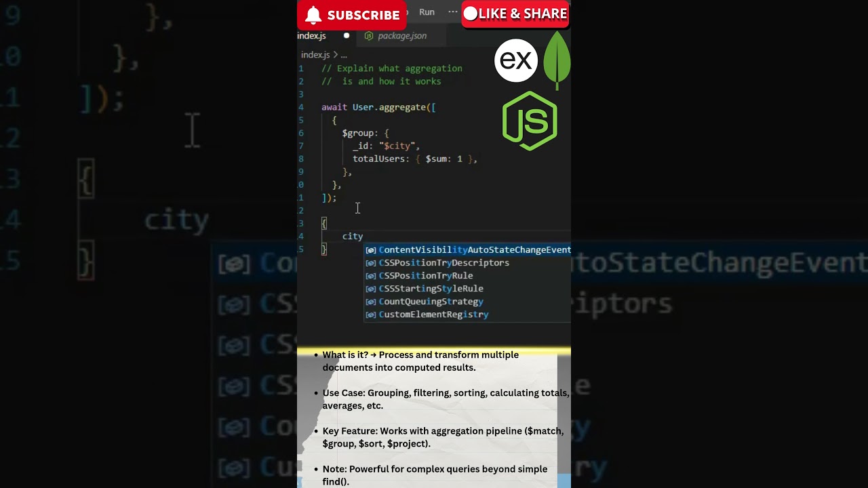Click the LIKE & SHARE banner
This screenshot has height=488, width=868.
(515, 14)
